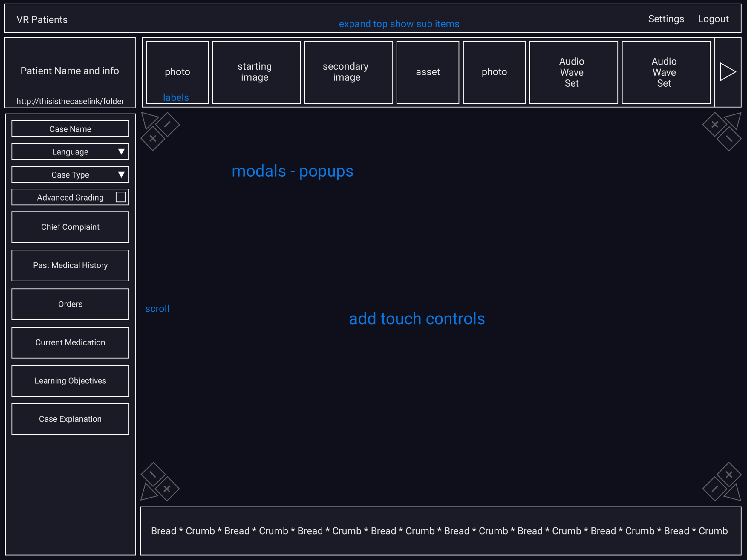Viewport: 747px width, 560px height.
Task: Select the first photo thumbnail in the top strip
Action: [x=177, y=72]
